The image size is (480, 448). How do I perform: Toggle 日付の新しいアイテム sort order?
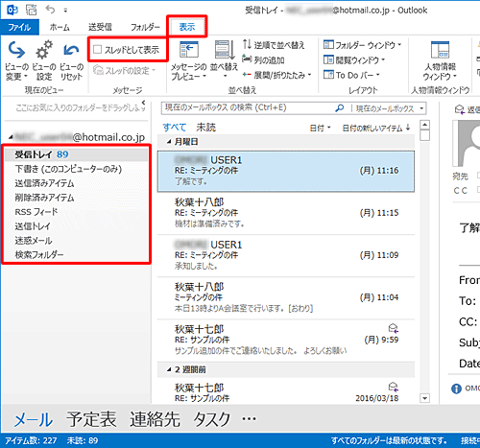click(376, 128)
